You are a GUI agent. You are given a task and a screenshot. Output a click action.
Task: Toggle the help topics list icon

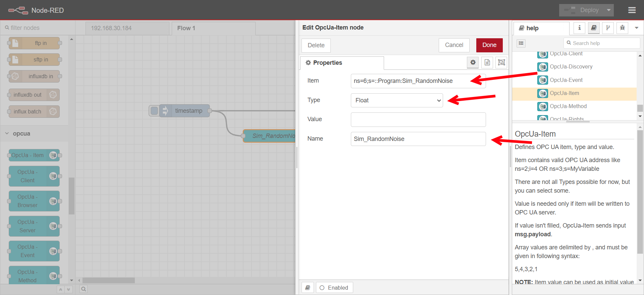(521, 43)
